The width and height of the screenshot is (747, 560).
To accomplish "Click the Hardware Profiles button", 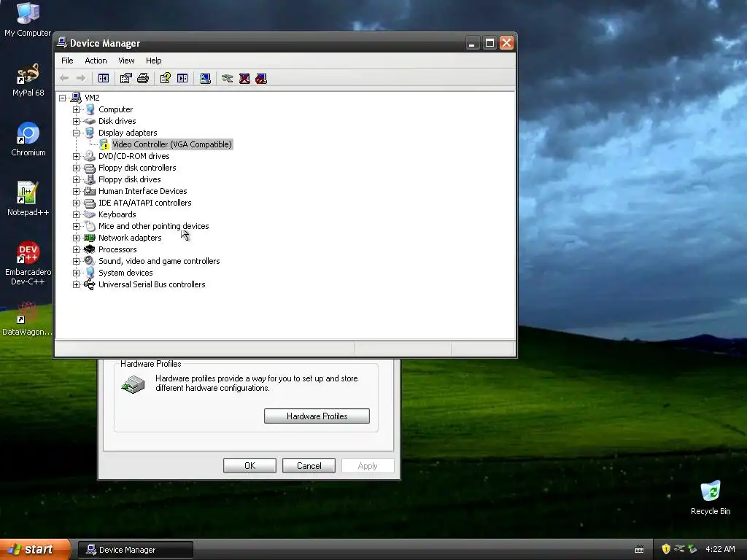I will tap(317, 416).
